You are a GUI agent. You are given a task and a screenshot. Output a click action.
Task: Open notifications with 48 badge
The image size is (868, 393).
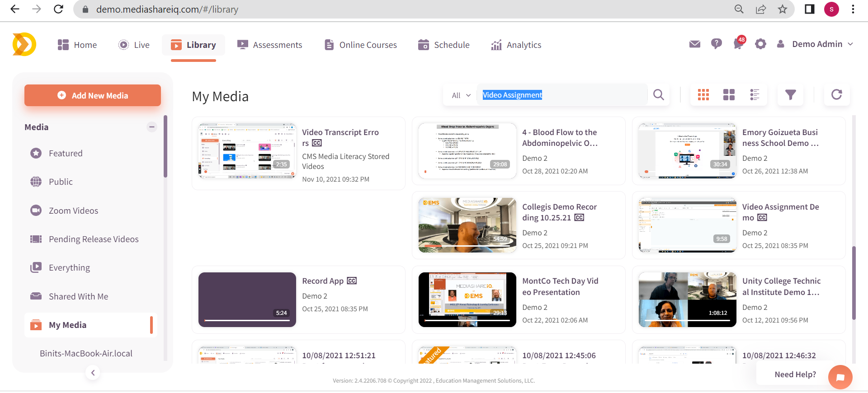pos(738,44)
